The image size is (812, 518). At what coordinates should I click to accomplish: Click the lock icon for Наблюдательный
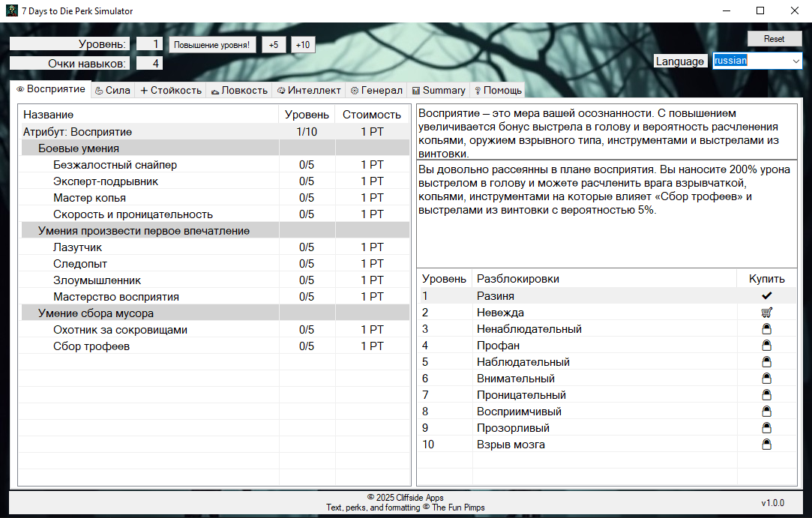coord(766,362)
